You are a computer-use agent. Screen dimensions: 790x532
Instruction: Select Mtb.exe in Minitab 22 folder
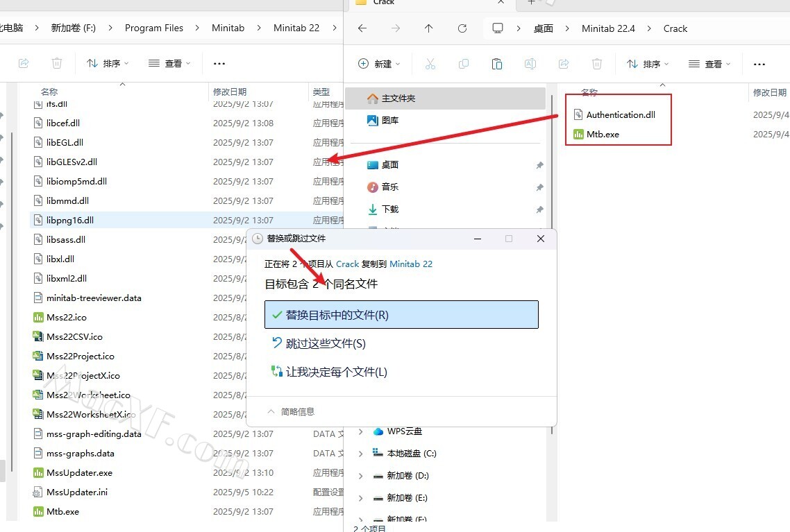click(63, 511)
